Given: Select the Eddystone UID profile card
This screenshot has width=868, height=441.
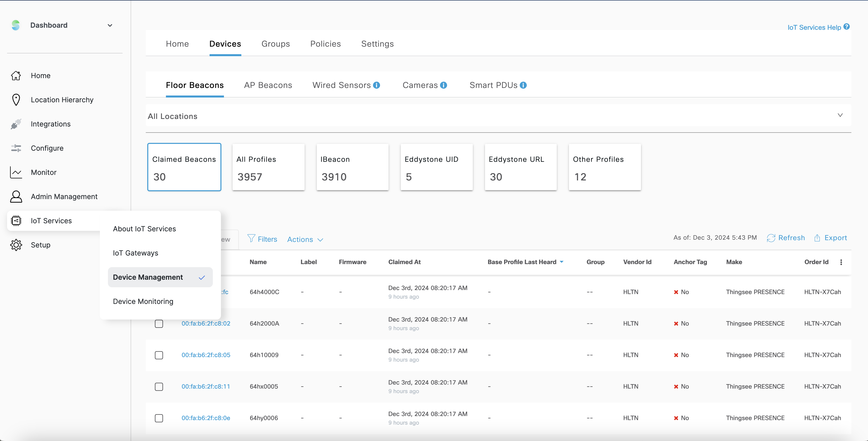Looking at the screenshot, I should pyautogui.click(x=436, y=167).
